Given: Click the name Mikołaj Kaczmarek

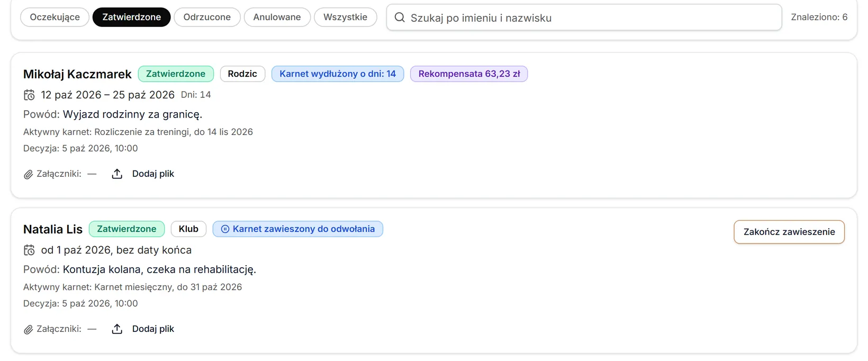Looking at the screenshot, I should click(77, 74).
